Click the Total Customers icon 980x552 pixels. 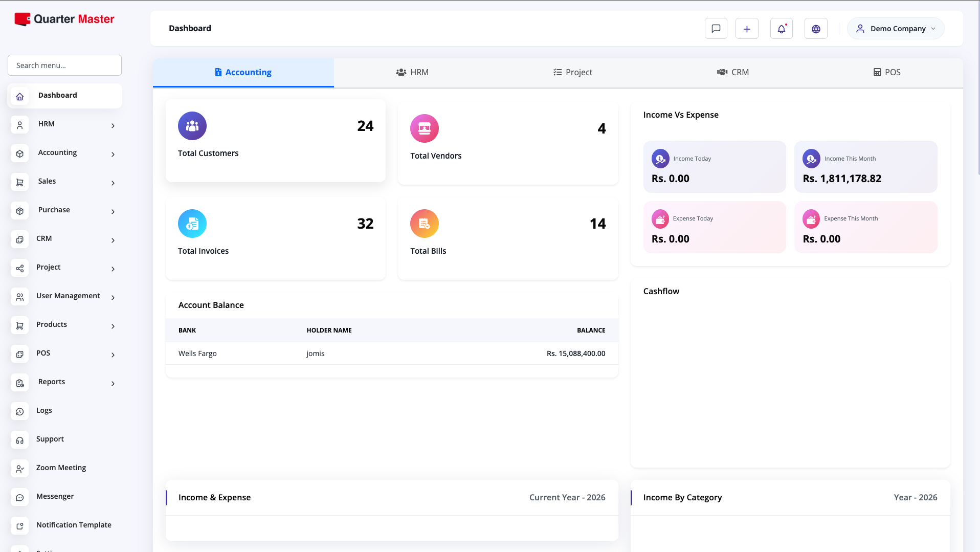coord(192,126)
